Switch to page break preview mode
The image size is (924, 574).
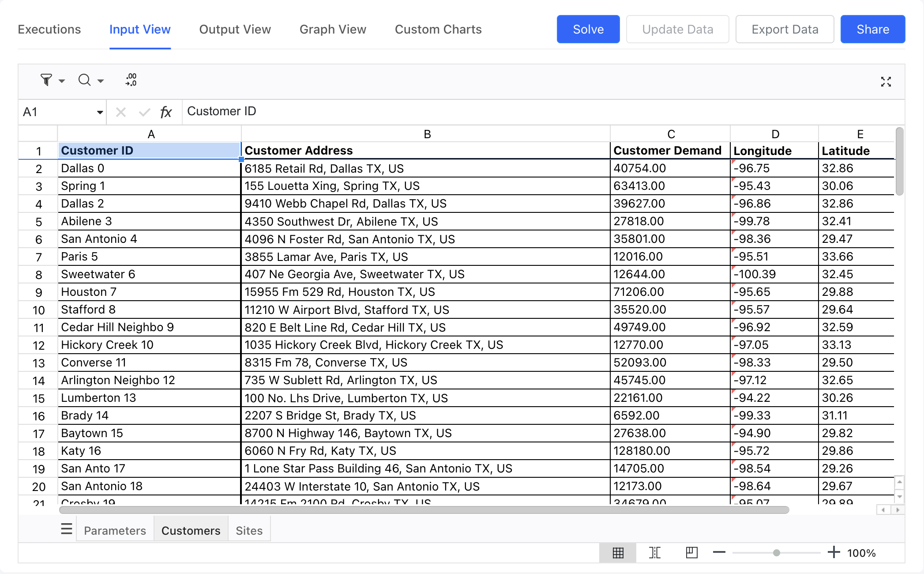655,552
